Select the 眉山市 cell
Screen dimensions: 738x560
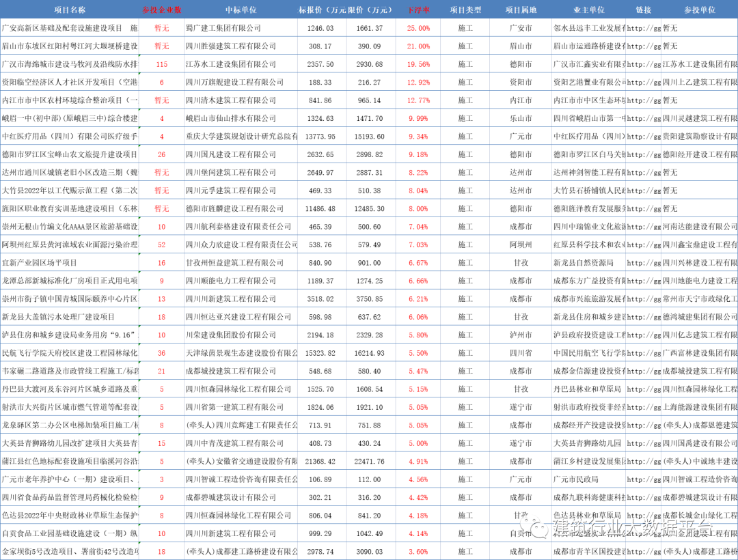(521, 46)
